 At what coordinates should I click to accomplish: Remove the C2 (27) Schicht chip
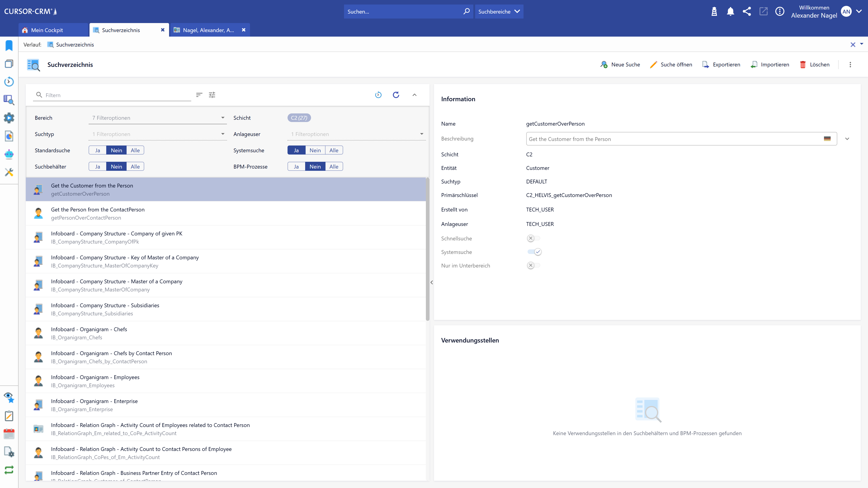click(299, 118)
